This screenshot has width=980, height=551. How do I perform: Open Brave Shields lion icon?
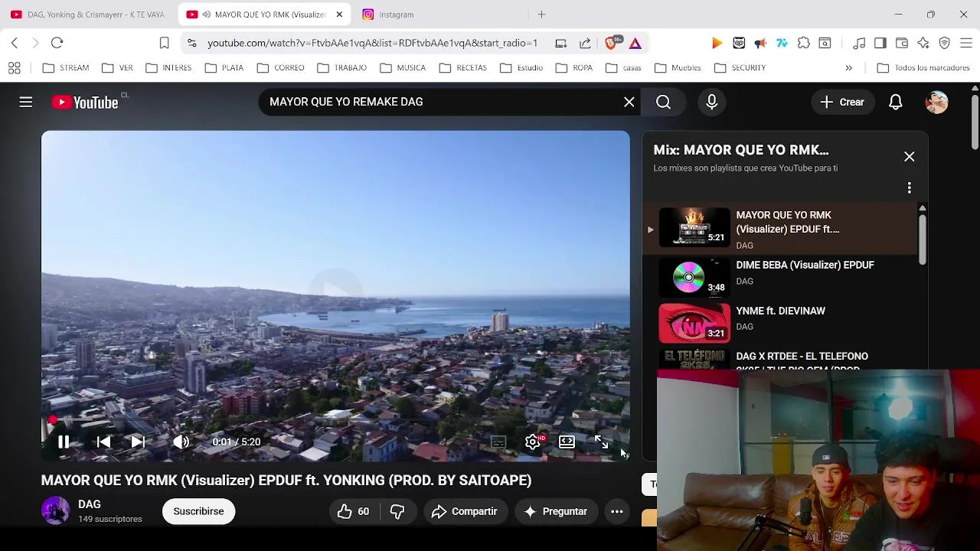612,43
